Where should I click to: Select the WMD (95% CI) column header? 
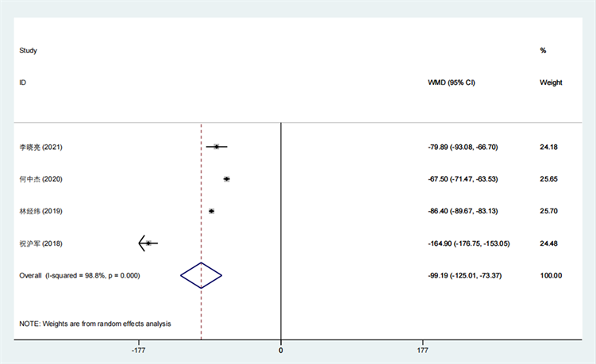pyautogui.click(x=451, y=82)
